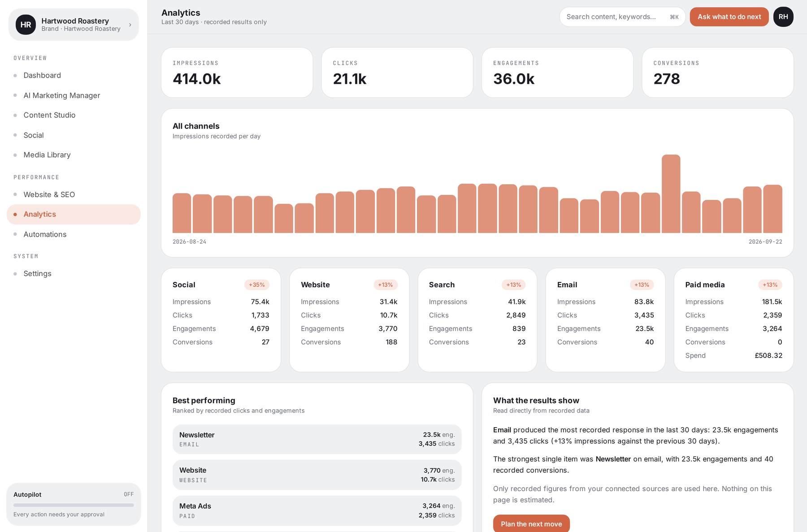Click the HR brand logo avatar
The width and height of the screenshot is (807, 532).
coord(26,25)
